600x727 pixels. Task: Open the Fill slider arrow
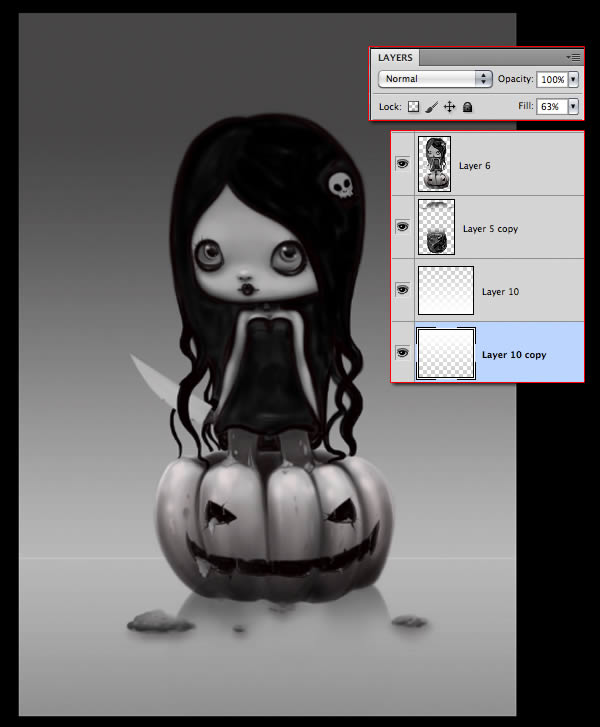click(x=573, y=107)
